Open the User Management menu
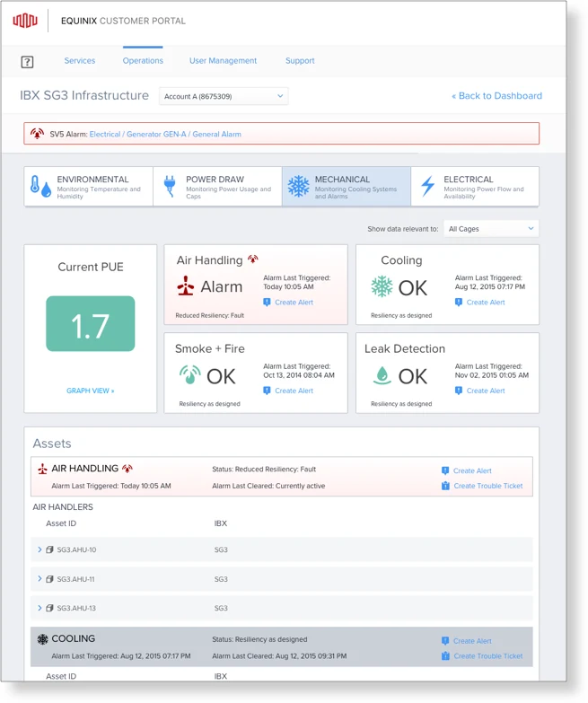 (223, 60)
